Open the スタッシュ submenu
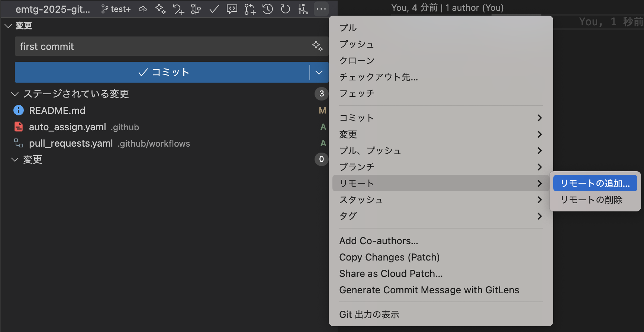Screen dimensions: 644x332 coord(441,199)
